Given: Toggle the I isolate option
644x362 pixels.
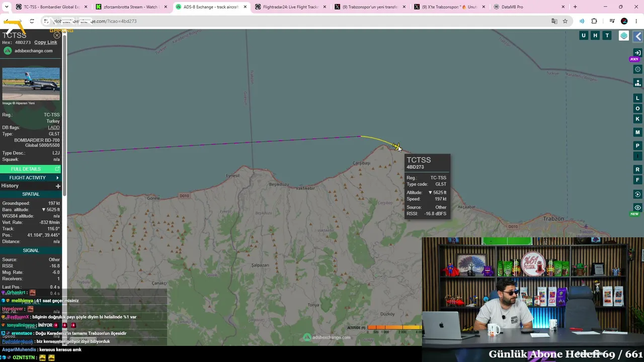Looking at the screenshot, I should pyautogui.click(x=637, y=156).
